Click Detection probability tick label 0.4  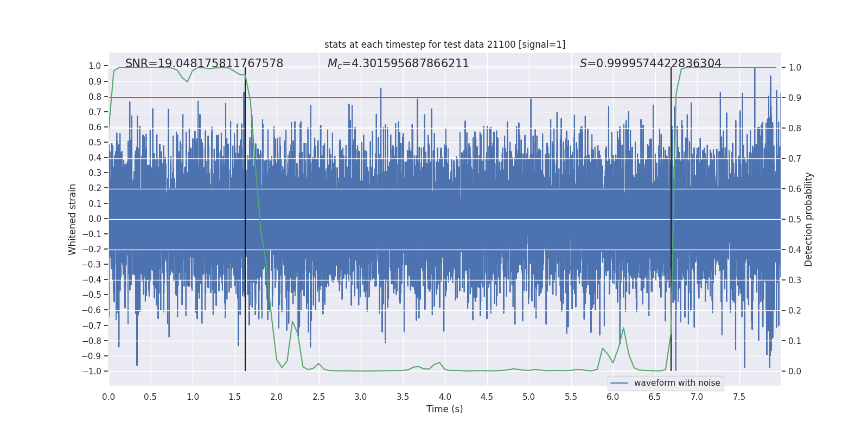pos(795,250)
